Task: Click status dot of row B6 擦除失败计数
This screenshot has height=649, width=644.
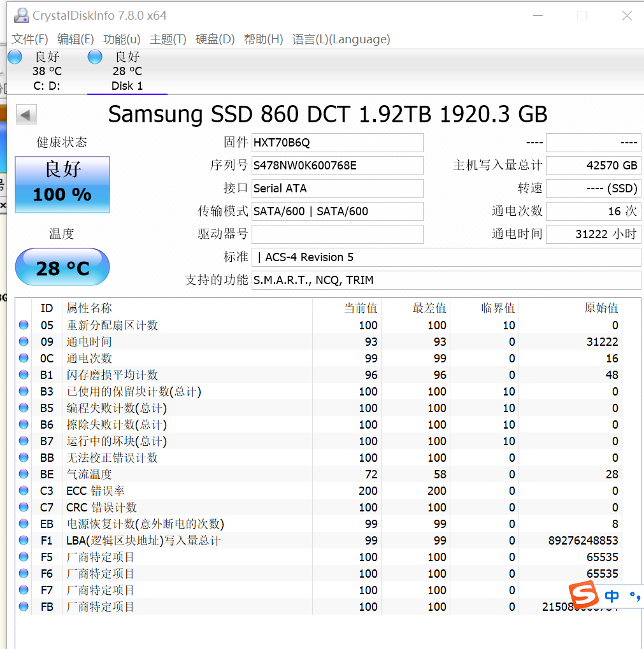Action: pos(24,424)
